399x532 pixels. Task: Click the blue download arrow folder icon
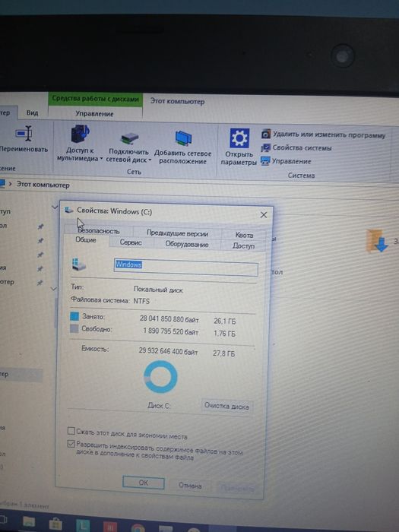click(x=377, y=241)
